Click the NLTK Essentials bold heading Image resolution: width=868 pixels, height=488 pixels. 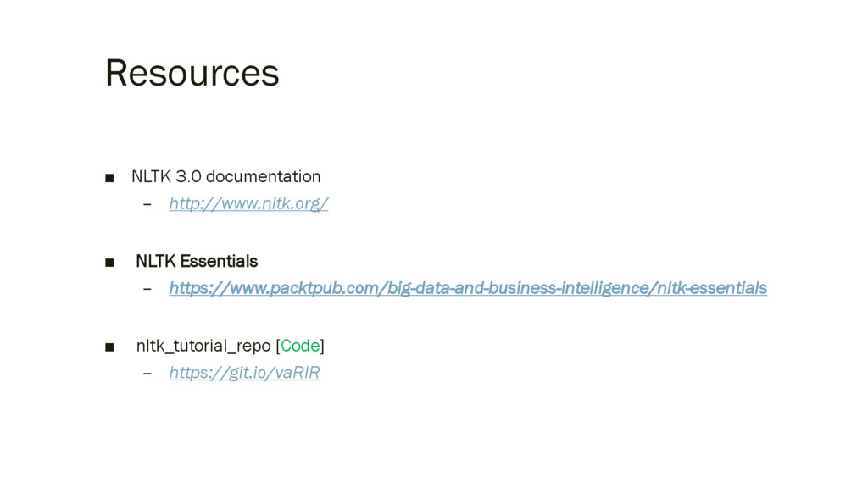(x=197, y=261)
